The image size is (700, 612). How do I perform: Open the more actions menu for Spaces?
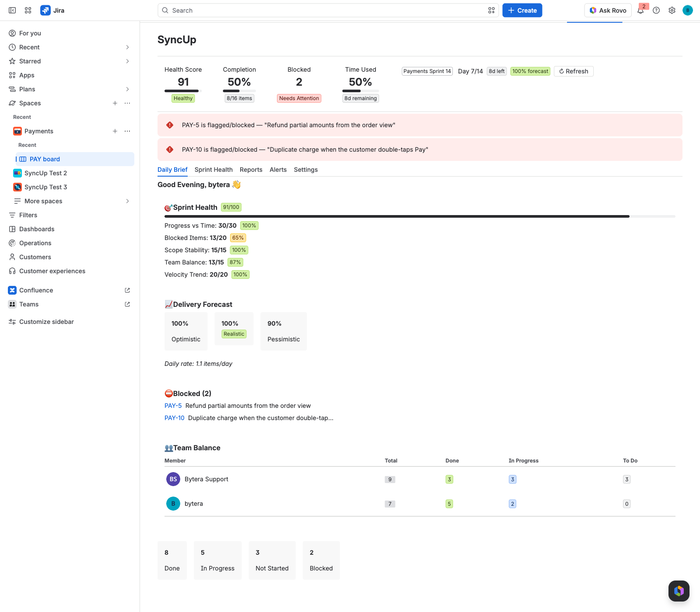click(127, 103)
